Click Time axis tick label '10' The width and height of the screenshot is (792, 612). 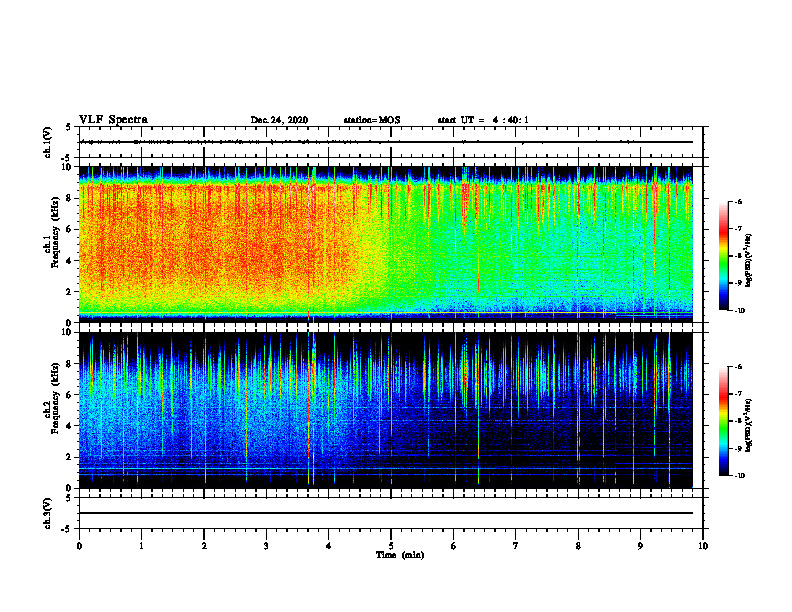point(703,546)
